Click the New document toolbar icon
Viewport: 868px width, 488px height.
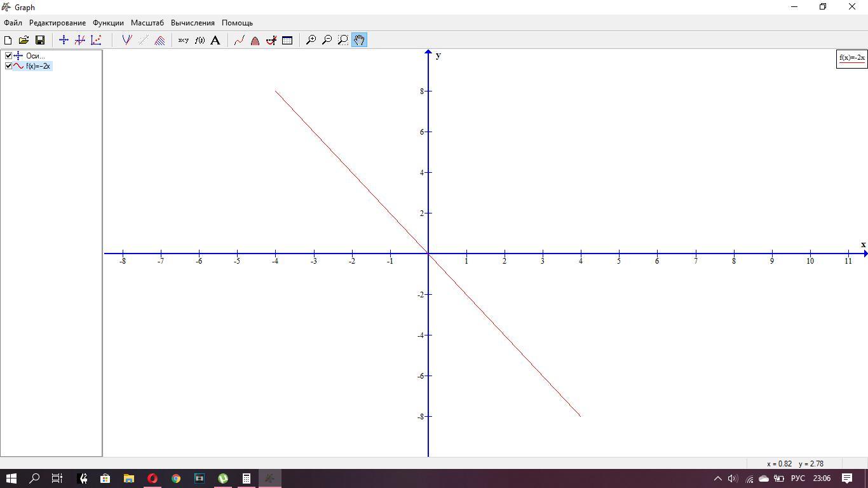8,40
